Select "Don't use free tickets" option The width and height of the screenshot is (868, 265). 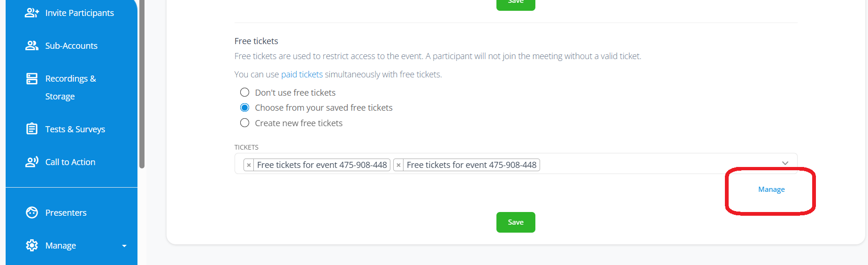(x=244, y=92)
